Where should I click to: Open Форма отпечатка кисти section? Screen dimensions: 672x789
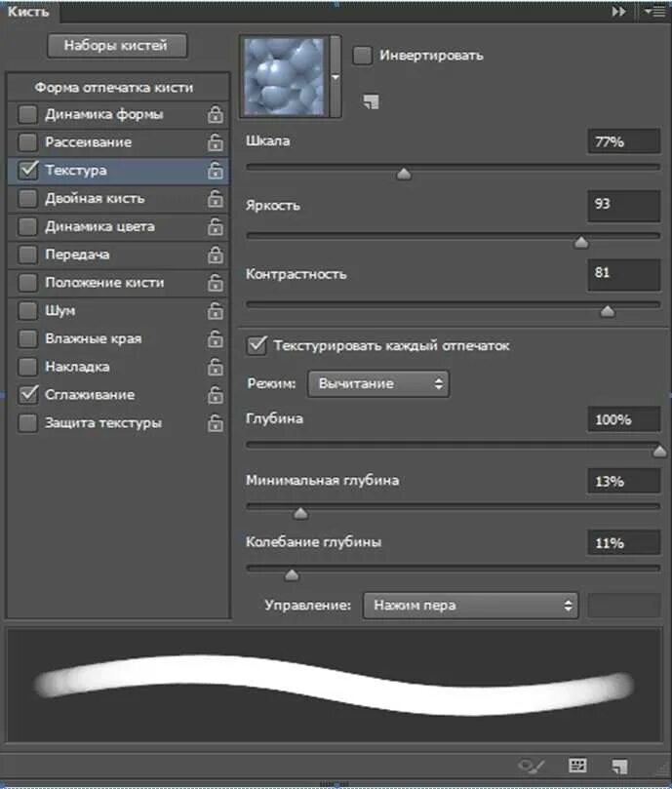pos(114,88)
